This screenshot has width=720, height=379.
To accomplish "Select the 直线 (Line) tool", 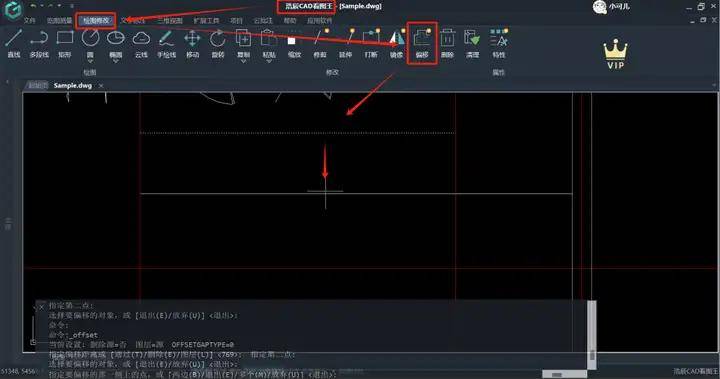I will pyautogui.click(x=14, y=43).
